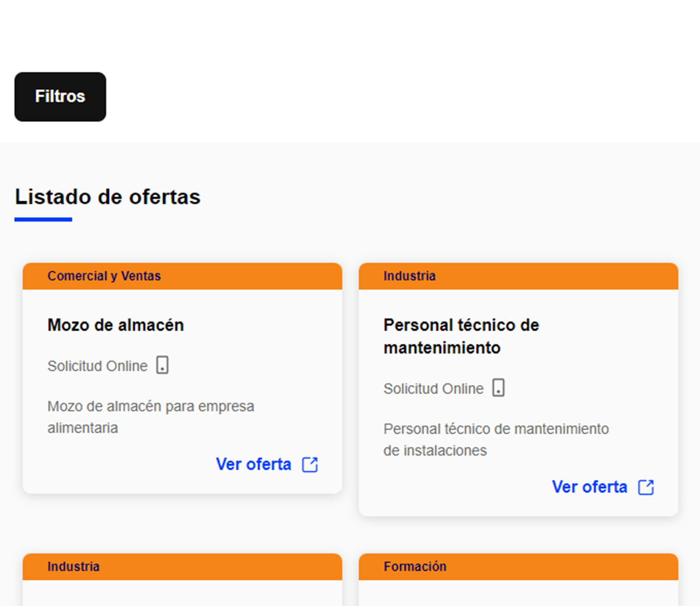Click Industria tag above Personal técnico de mantenimiento
This screenshot has width=700, height=606.
pyautogui.click(x=409, y=276)
